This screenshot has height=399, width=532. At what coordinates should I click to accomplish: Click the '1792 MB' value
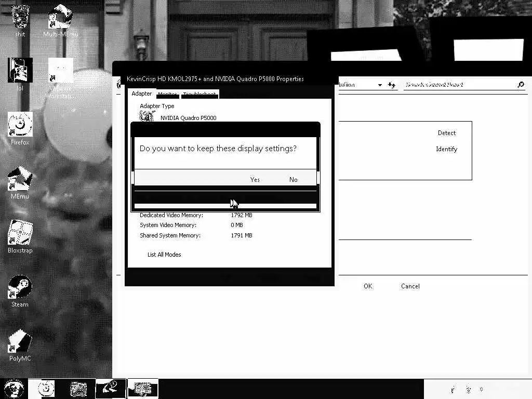pos(242,215)
